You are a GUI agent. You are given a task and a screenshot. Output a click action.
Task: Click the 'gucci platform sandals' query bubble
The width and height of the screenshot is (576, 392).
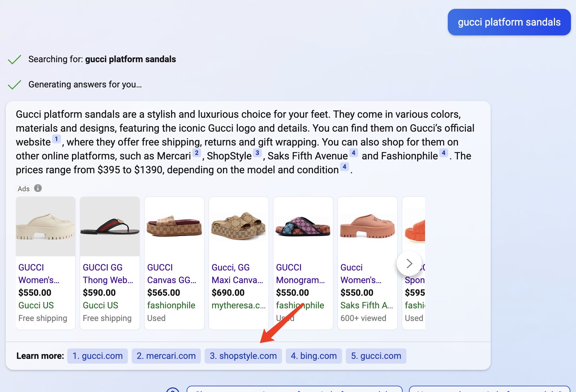[x=509, y=22]
